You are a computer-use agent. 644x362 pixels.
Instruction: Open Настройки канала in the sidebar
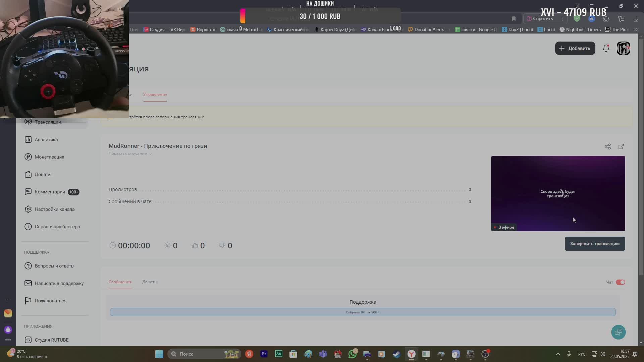pyautogui.click(x=54, y=209)
